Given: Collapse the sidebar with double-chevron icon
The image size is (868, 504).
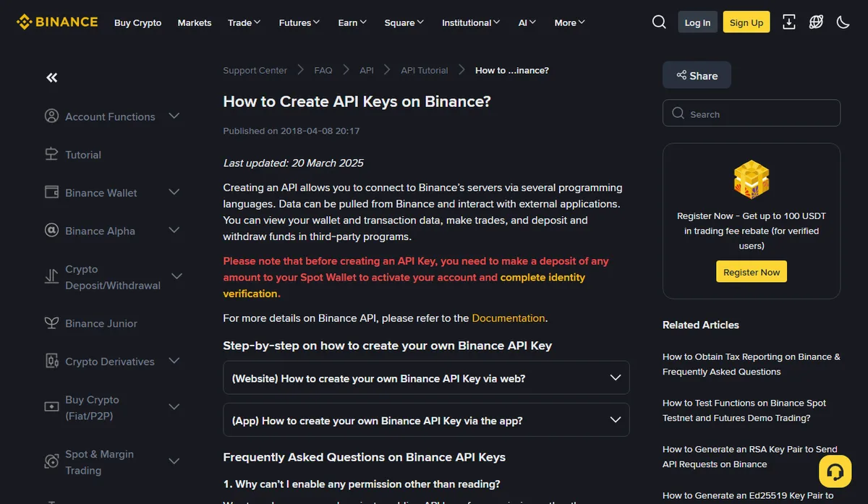Looking at the screenshot, I should click(52, 77).
